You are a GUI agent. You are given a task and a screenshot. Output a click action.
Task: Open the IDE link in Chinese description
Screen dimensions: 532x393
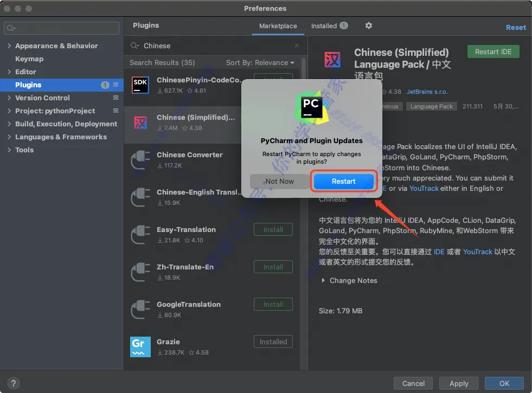coord(439,252)
